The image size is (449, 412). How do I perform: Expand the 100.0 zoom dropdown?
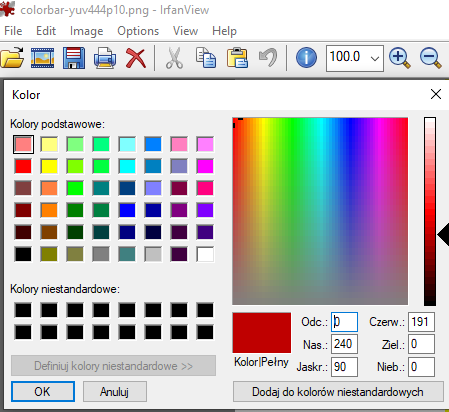pyautogui.click(x=375, y=59)
